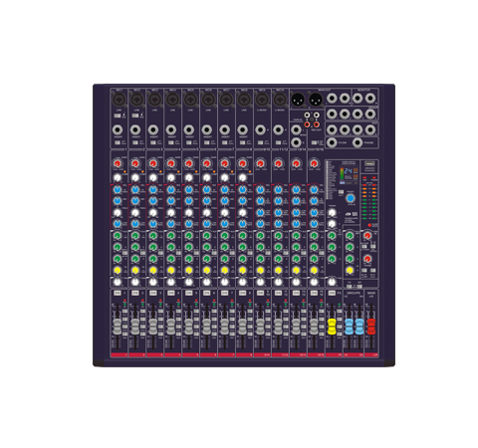Click the left blue GROUPS fader cap
The height and width of the screenshot is (448, 478).
coord(349,327)
